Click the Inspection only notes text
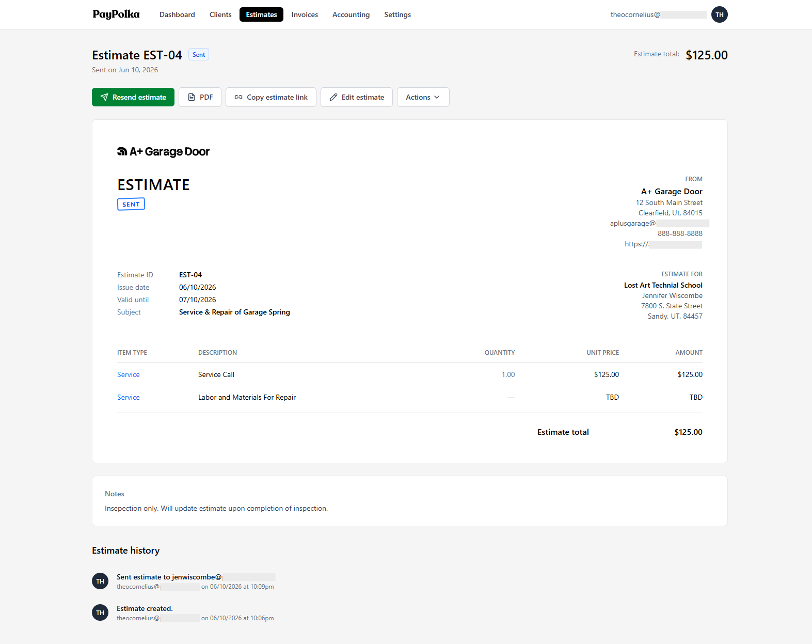Image resolution: width=812 pixels, height=644 pixels. click(x=216, y=508)
